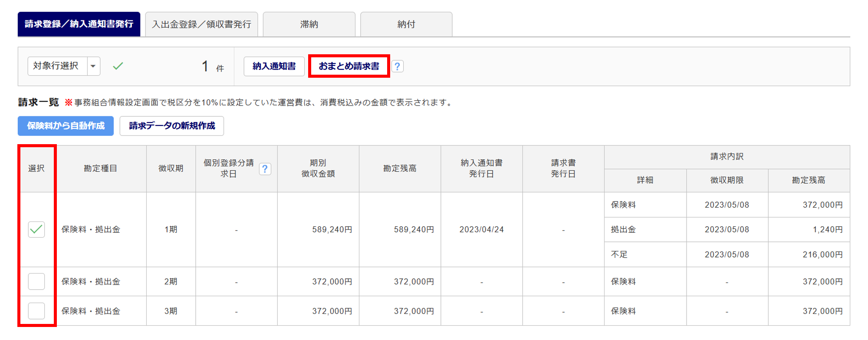The height and width of the screenshot is (340, 868).
Task: Select the 詳細 sub-header
Action: [645, 180]
